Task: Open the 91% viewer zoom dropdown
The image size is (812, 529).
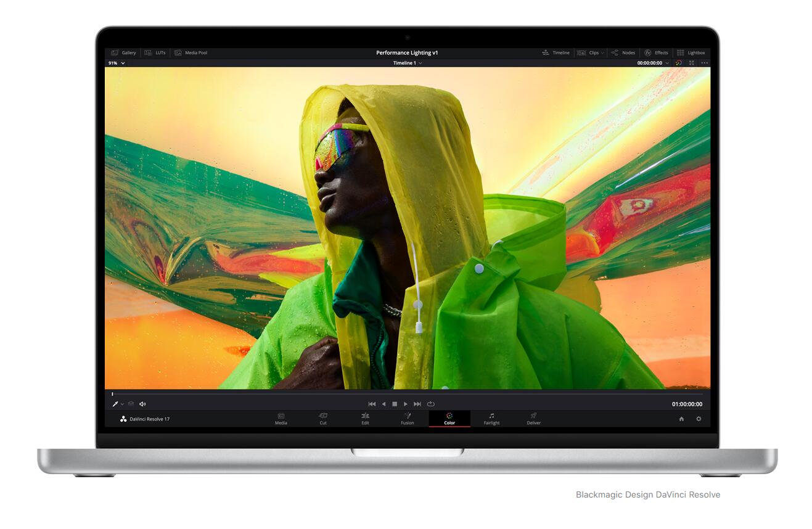Action: tap(117, 63)
